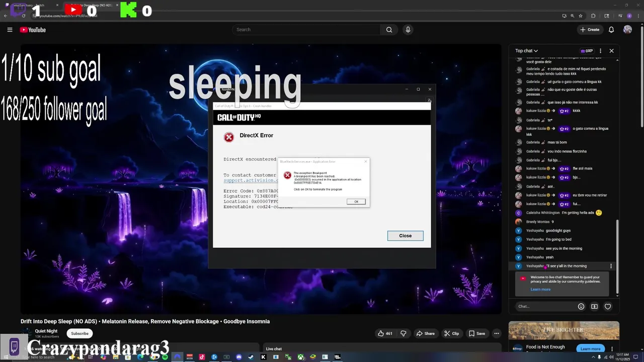Switch to NordVPN in the taskbar
This screenshot has height=362, width=644.
click(178, 357)
